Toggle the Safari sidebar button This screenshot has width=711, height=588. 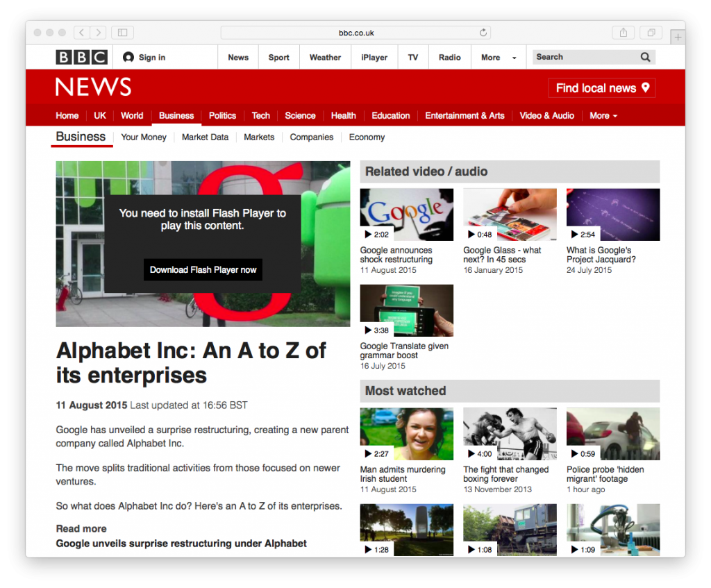[122, 33]
